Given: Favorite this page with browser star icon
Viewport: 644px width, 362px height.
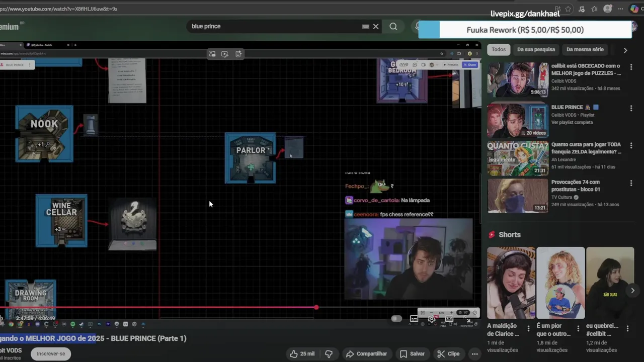Looking at the screenshot, I should [x=568, y=9].
